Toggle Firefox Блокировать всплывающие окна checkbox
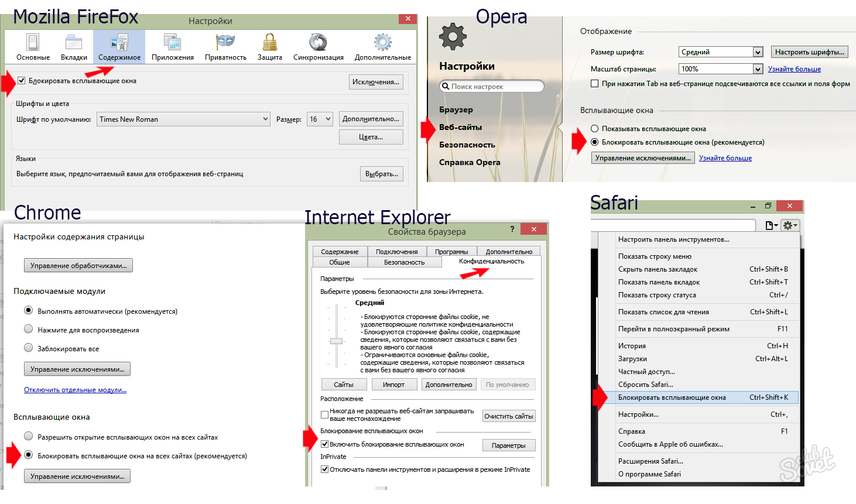The image size is (856, 504). pyautogui.click(x=22, y=81)
